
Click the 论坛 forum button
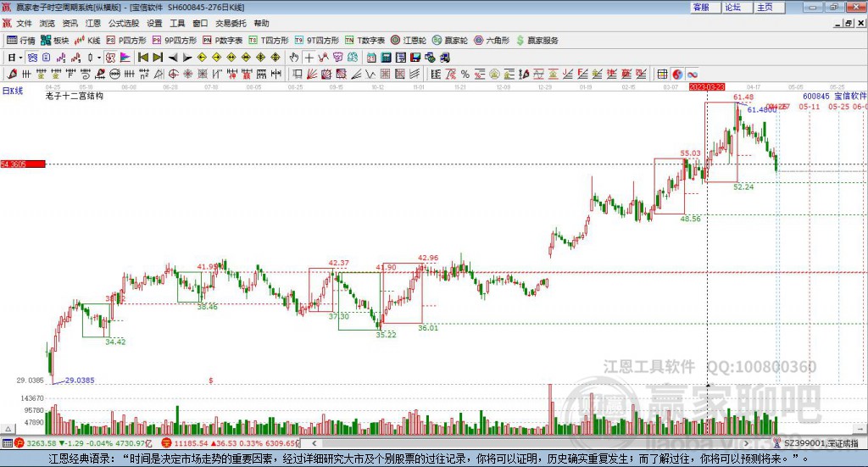[x=737, y=7]
